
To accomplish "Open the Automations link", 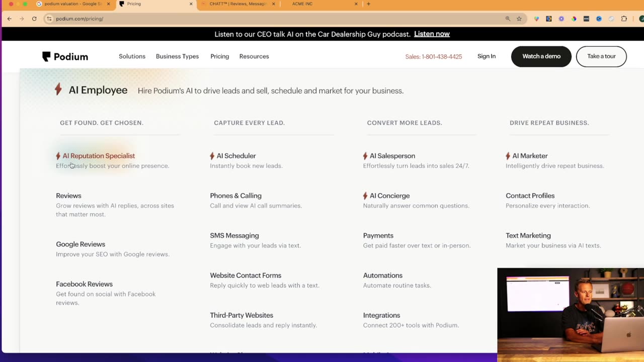I will [383, 276].
